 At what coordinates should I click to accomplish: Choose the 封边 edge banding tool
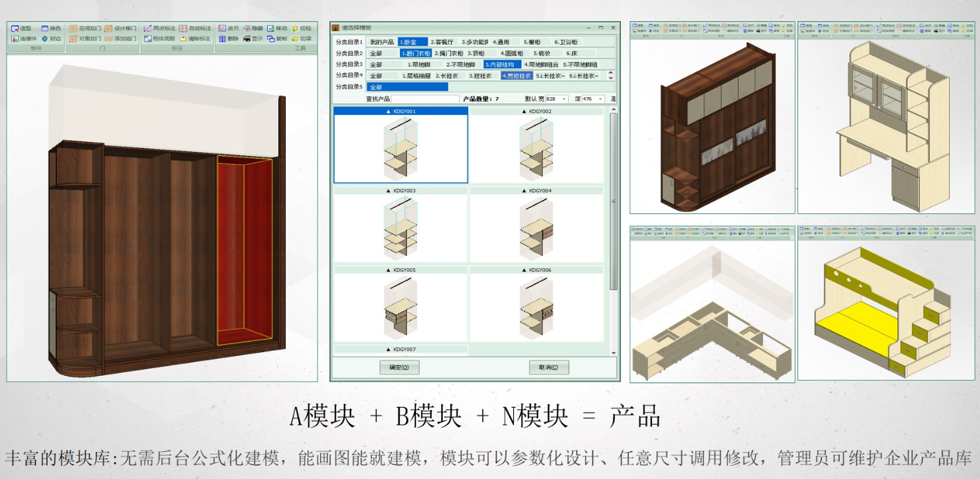(51, 39)
